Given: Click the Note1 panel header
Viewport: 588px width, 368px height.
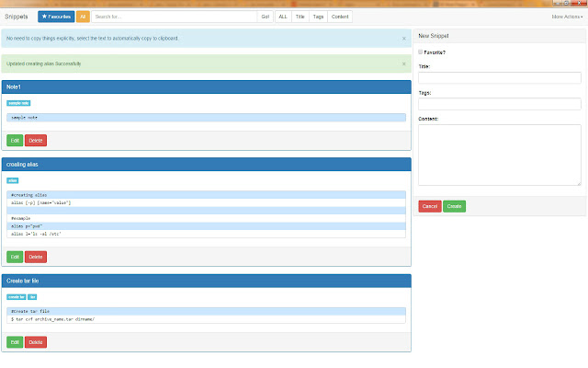Looking at the screenshot, I should 206,86.
